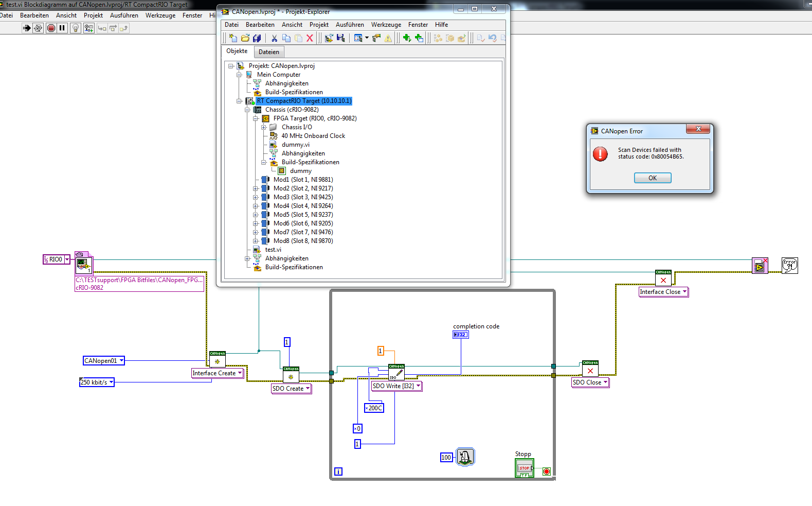This screenshot has height=506, width=812.
Task: Select test.vi in the project tree
Action: click(x=273, y=250)
